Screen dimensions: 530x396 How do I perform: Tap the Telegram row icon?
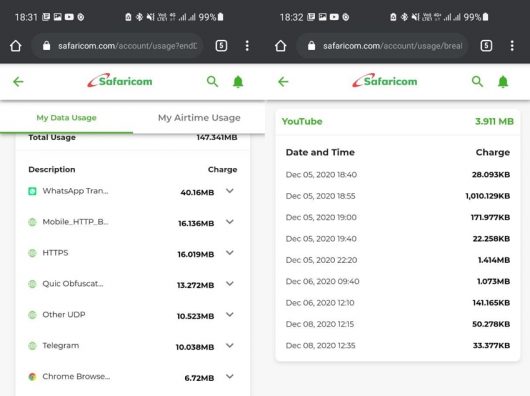(32, 346)
